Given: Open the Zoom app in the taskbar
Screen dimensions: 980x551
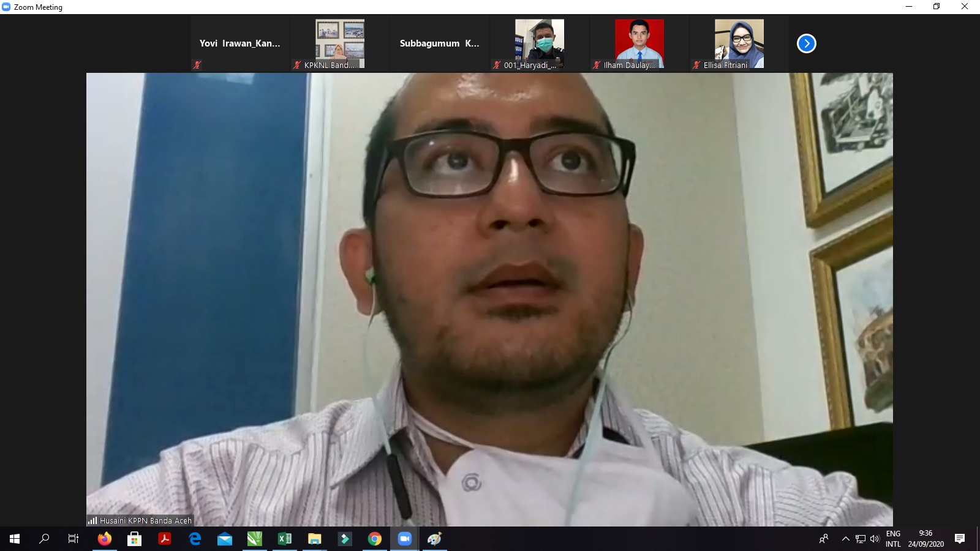Looking at the screenshot, I should [x=404, y=539].
